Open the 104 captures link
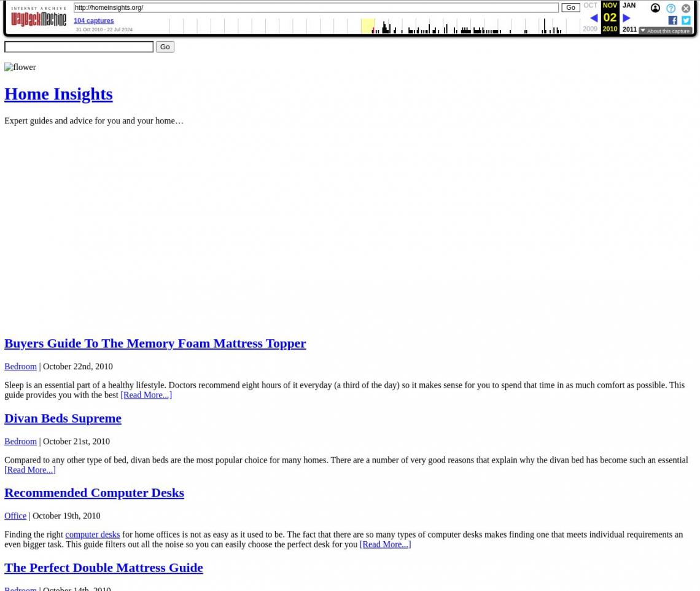This screenshot has width=700, height=591. click(x=93, y=20)
